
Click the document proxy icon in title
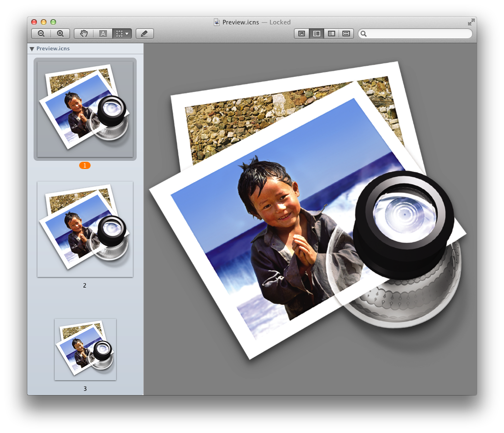(217, 22)
